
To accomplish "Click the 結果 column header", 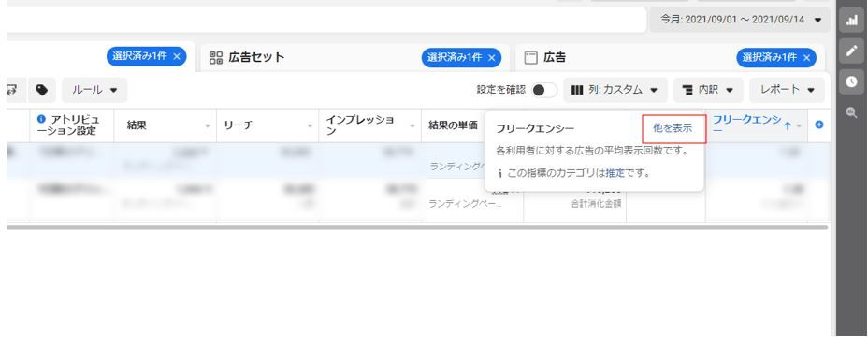I will click(137, 125).
